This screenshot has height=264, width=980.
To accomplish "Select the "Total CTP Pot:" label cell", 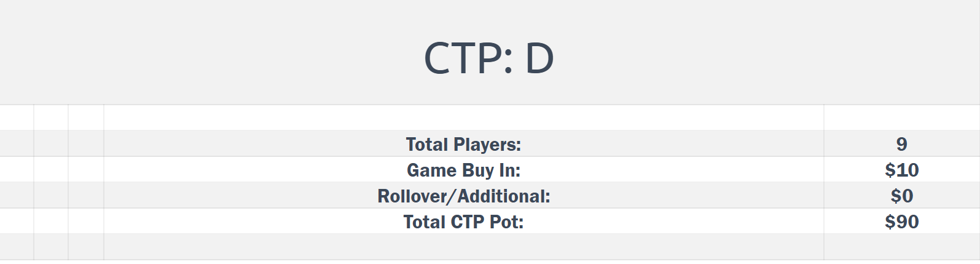I will [463, 222].
